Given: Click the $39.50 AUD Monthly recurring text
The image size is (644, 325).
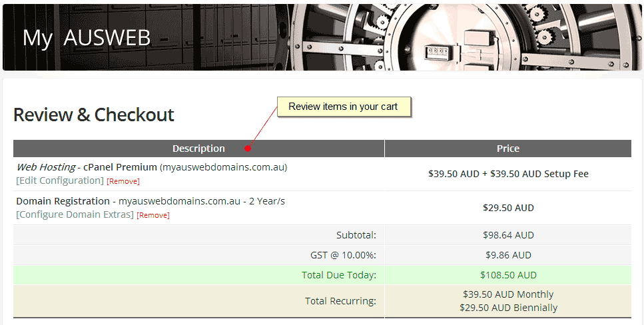Looking at the screenshot, I should (x=507, y=294).
